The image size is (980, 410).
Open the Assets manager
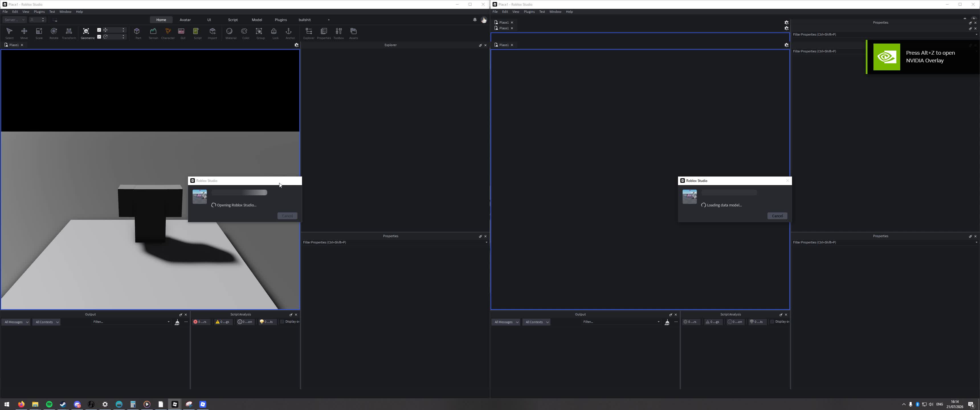pyautogui.click(x=354, y=33)
